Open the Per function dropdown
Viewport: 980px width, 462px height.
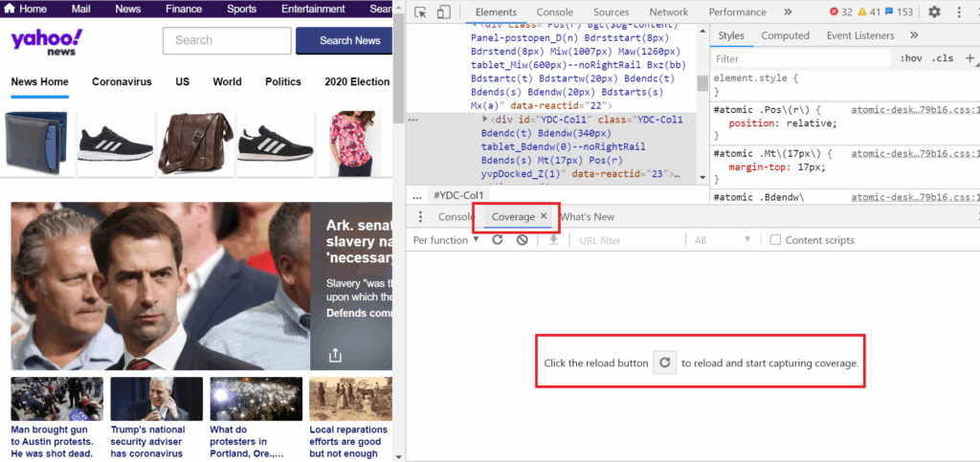[x=446, y=240]
